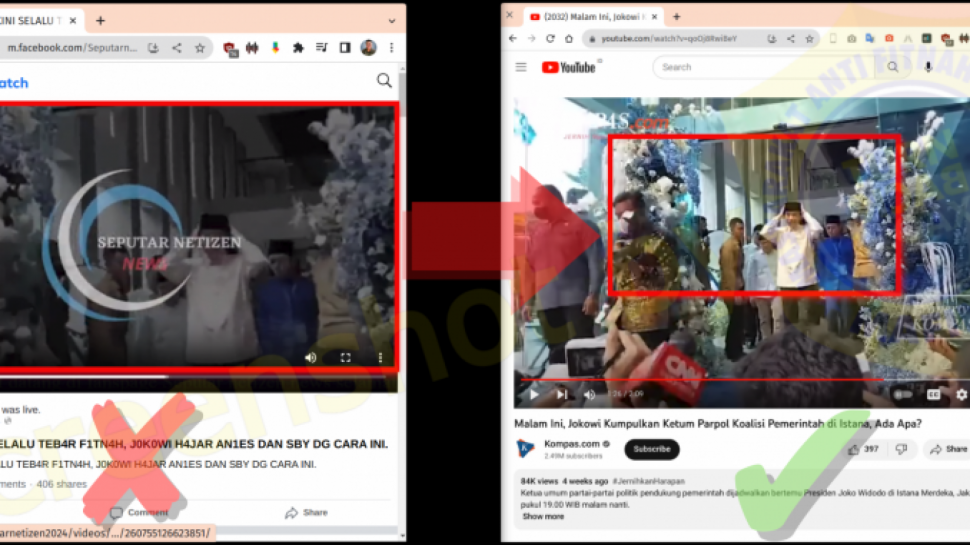Enter fullscreen on the Facebook video
The width and height of the screenshot is (970, 545).
(x=346, y=358)
